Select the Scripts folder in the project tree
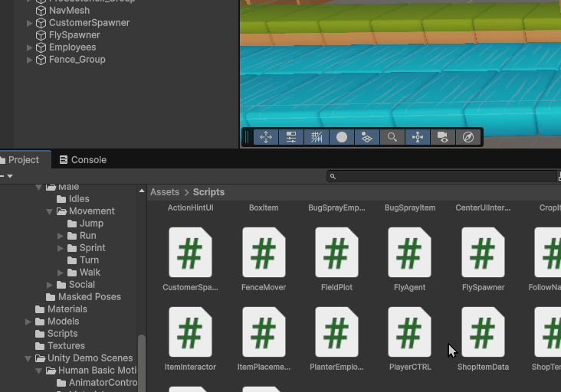The height and width of the screenshot is (392, 561). (62, 334)
